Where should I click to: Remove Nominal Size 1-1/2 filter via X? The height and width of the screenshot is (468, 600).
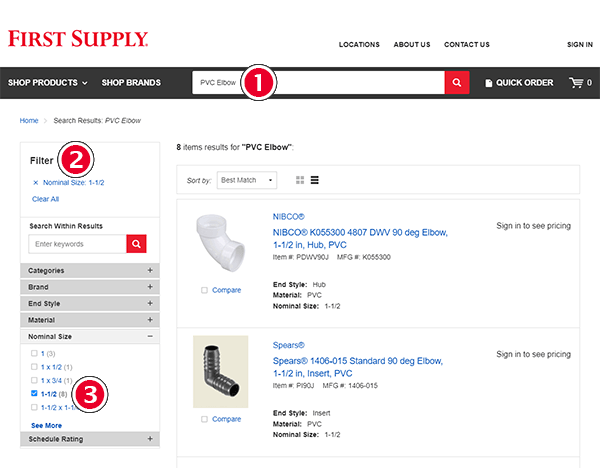[36, 183]
